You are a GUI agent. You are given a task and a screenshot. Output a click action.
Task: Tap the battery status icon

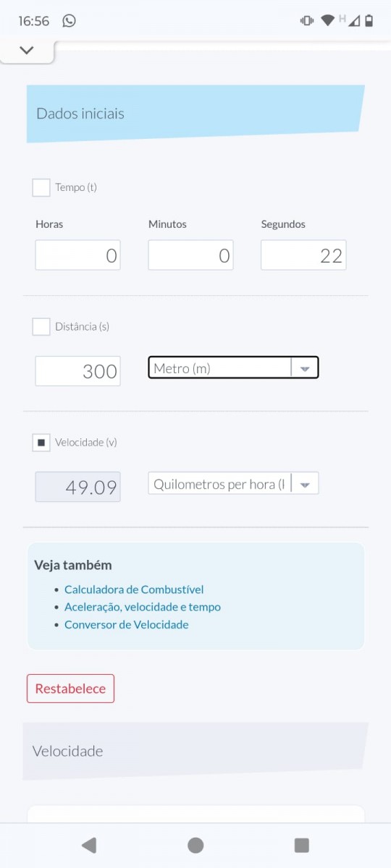(369, 21)
